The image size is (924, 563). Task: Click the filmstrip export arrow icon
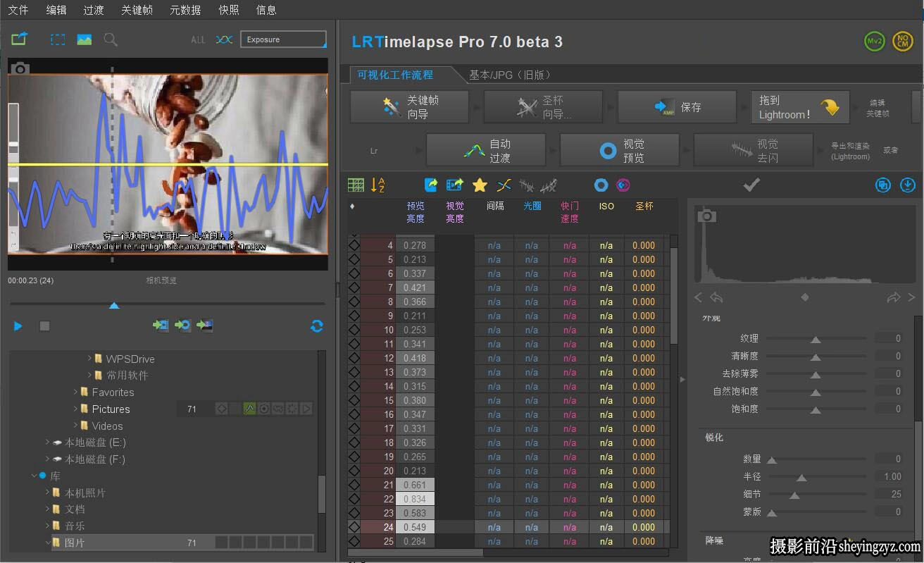coord(455,185)
